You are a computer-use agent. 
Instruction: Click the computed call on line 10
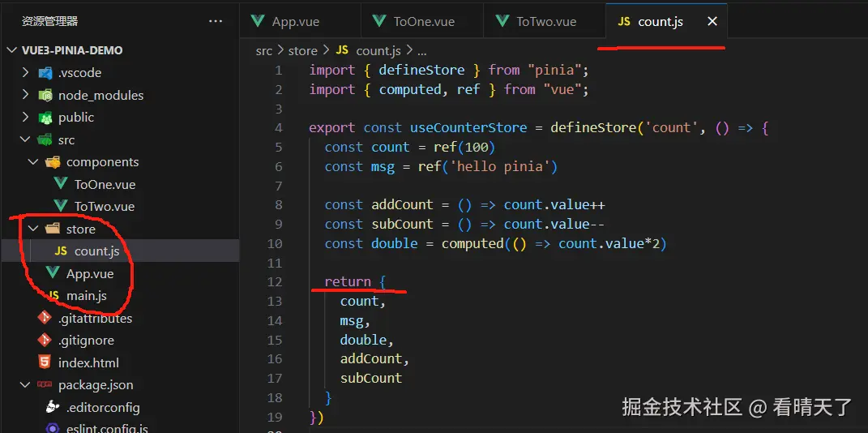tap(472, 243)
